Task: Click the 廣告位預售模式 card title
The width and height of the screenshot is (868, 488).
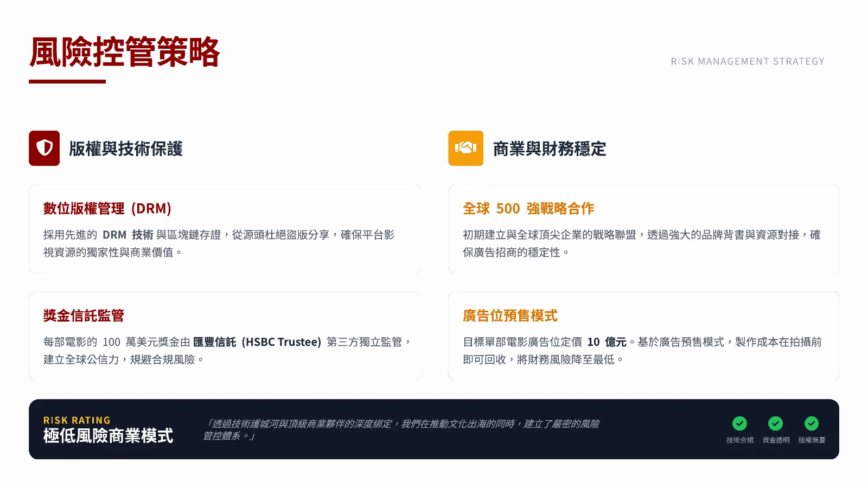Action: click(x=510, y=316)
